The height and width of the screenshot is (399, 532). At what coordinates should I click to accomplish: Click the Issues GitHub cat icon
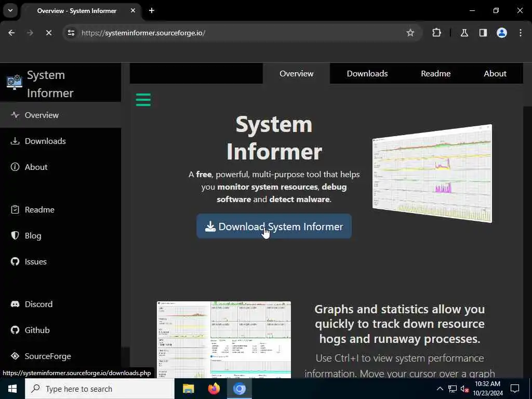click(15, 261)
